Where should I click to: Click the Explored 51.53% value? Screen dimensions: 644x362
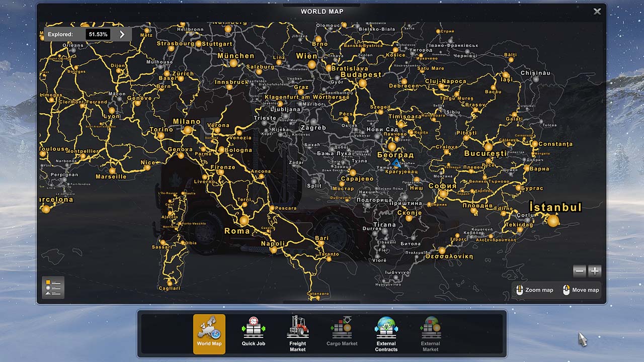pyautogui.click(x=98, y=35)
